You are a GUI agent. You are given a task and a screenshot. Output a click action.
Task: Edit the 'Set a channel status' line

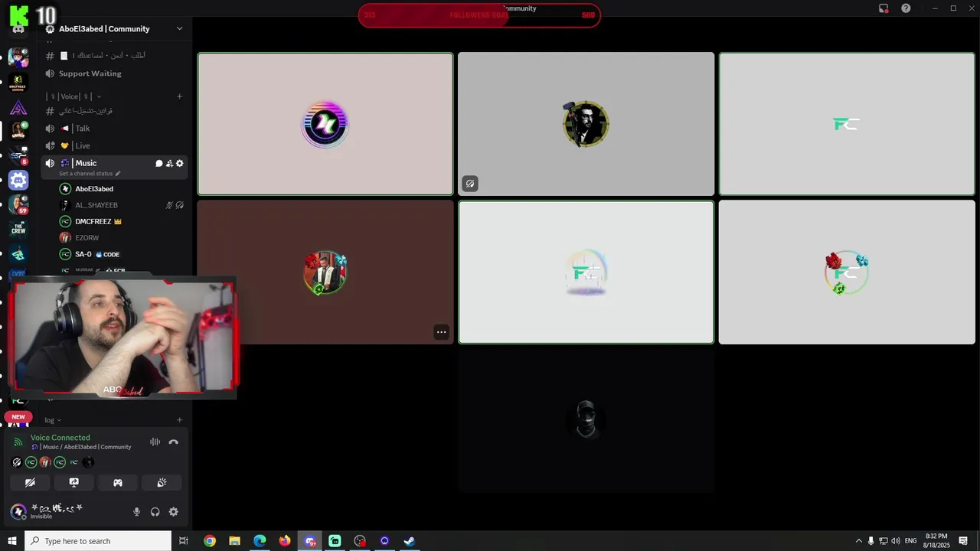click(x=90, y=174)
